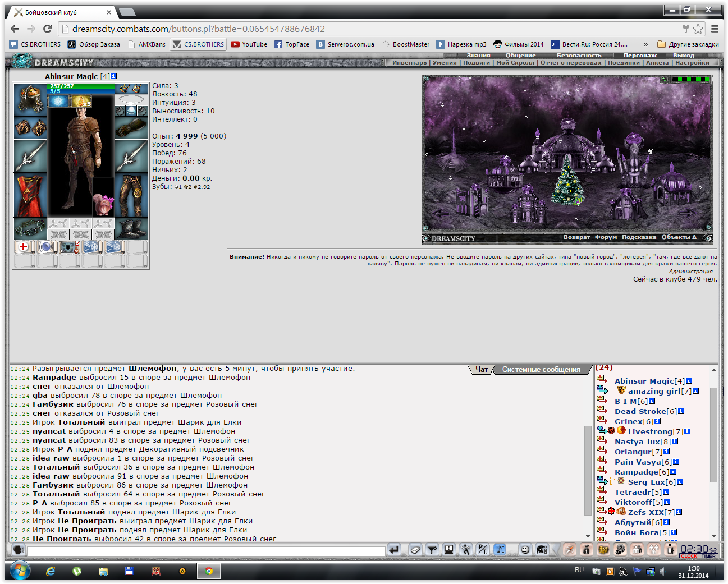Click the green progress bar above the map
This screenshot has width=728, height=584.
(692, 79)
